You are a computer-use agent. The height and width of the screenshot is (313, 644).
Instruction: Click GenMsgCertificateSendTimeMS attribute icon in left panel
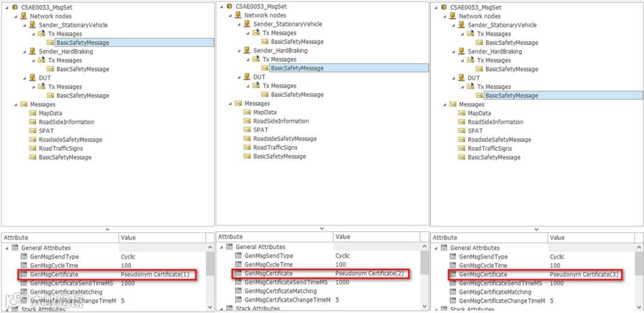pos(24,283)
